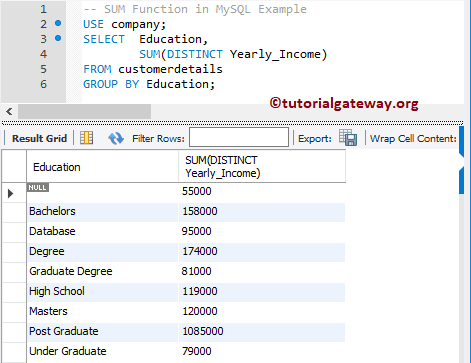This screenshot has width=471, height=363.
Task: Click line number 6 in gutter
Action: pos(44,84)
